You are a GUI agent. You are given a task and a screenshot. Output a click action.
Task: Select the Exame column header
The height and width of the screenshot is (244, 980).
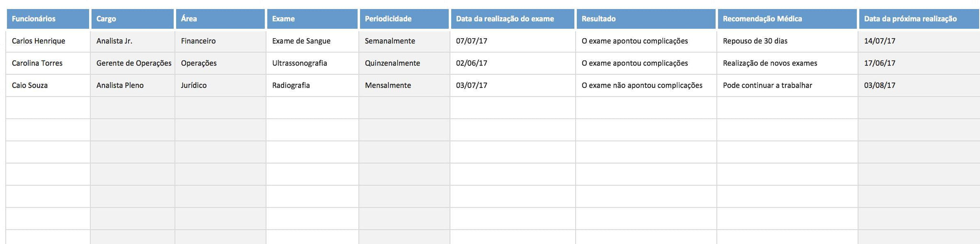[x=312, y=19]
